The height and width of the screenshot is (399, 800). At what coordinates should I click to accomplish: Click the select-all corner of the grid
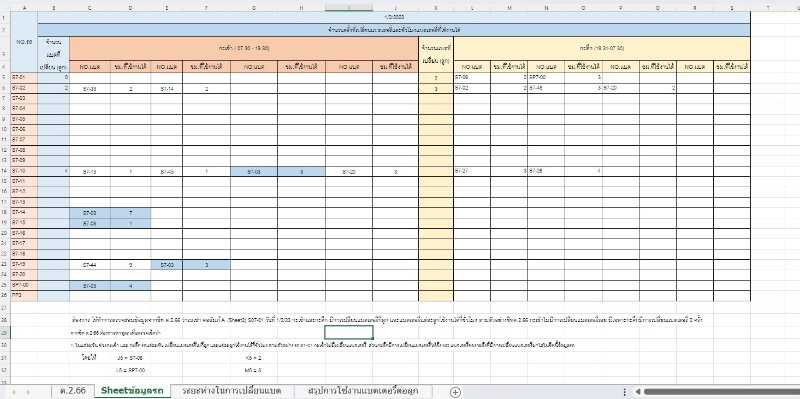5,8
